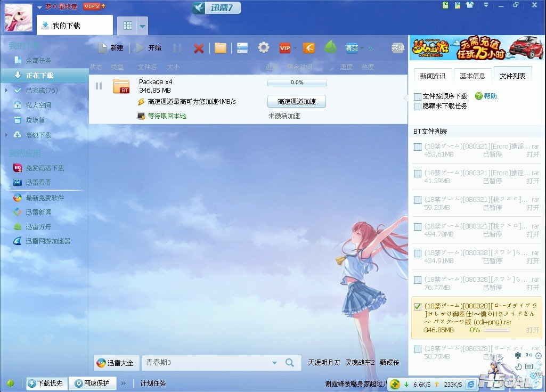Screen dimensions: 546x392
Task: Open the title bar dropdown arrow menu
Action: 486,5
